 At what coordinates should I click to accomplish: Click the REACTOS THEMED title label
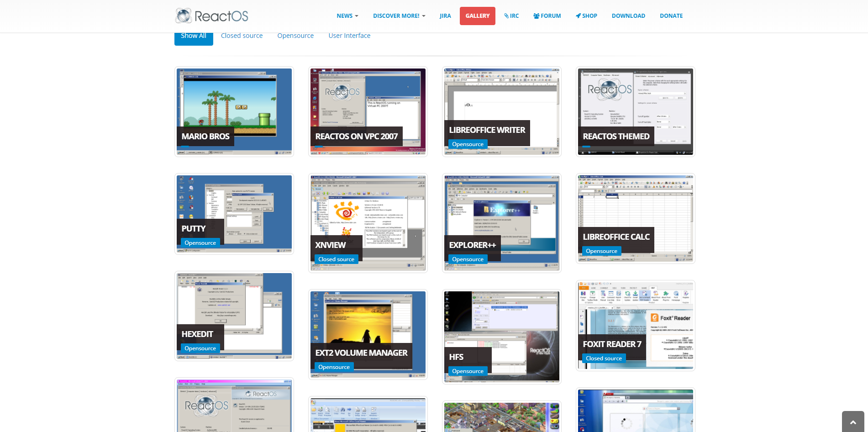pos(616,137)
